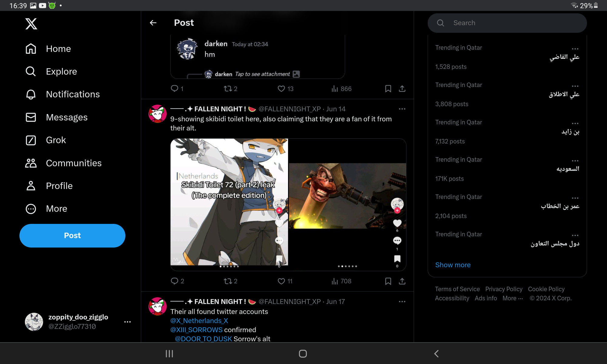Click the blue Post button
This screenshot has width=607, height=364.
click(x=72, y=236)
